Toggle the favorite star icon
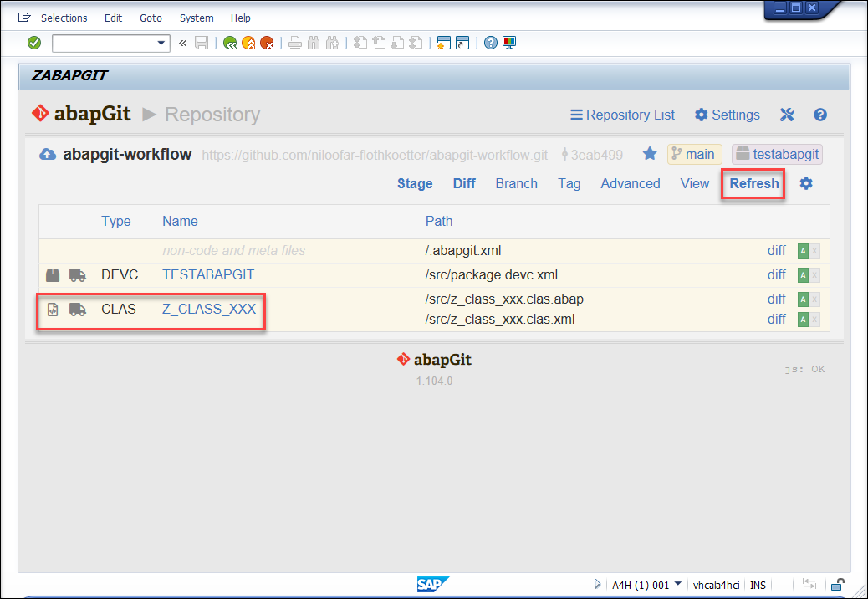The image size is (868, 599). click(x=650, y=154)
